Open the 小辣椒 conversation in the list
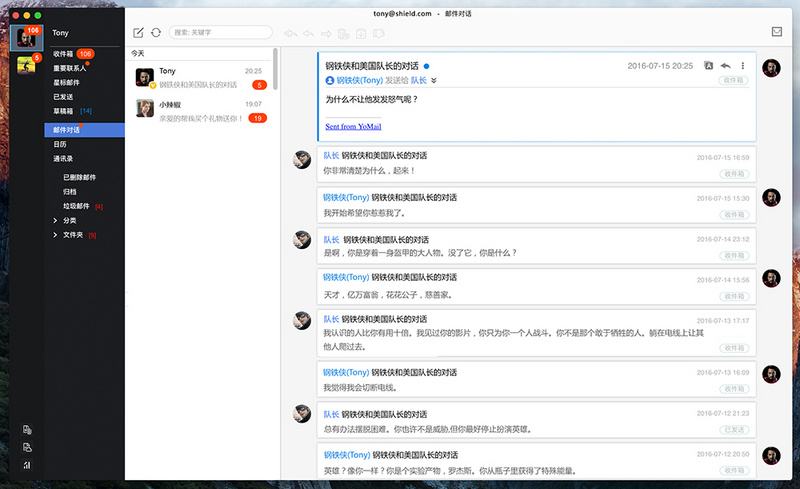The width and height of the screenshot is (800, 489). (x=200, y=110)
